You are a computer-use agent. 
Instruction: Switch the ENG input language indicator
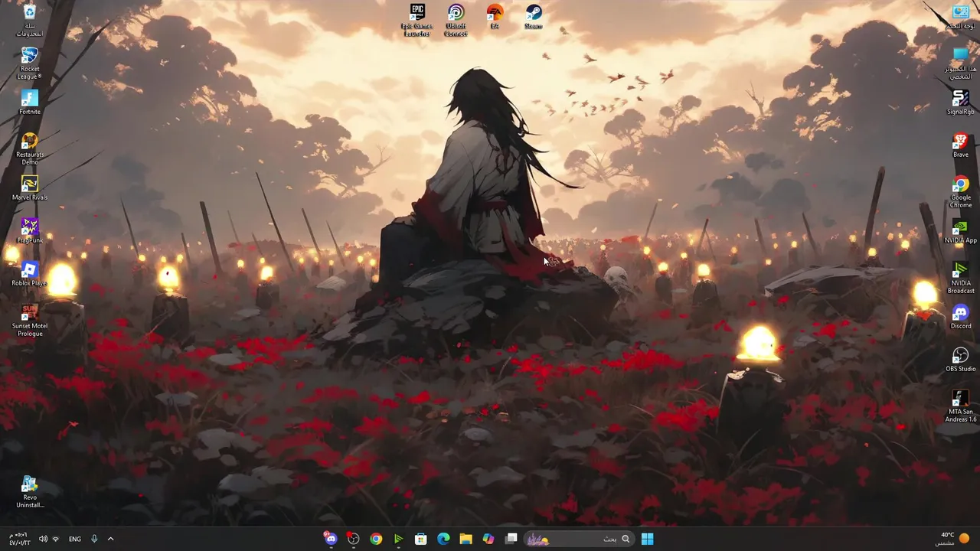coord(75,539)
